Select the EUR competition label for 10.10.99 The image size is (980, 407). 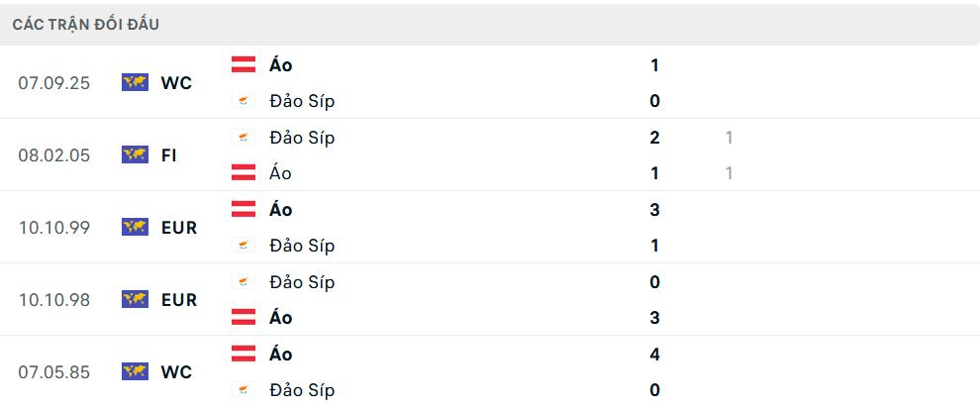coord(179,228)
